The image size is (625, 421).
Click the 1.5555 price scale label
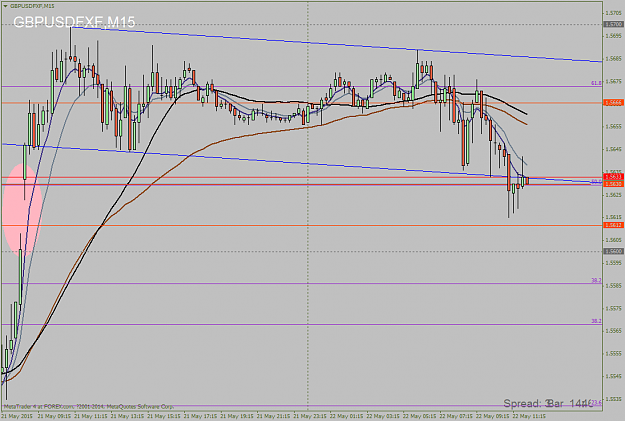(x=614, y=354)
